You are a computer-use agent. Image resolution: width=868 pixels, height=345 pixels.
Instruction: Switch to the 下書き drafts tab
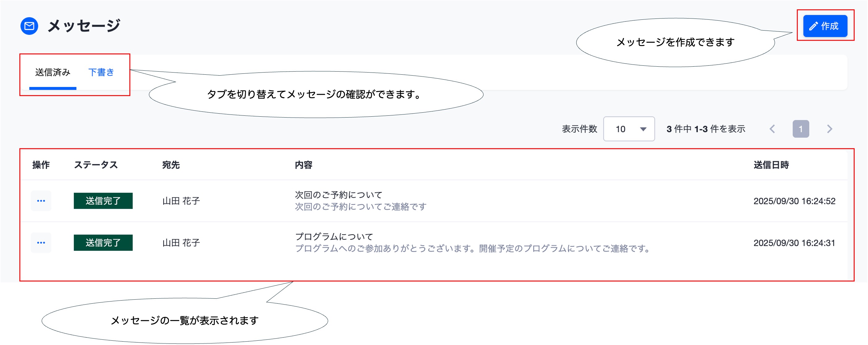[101, 73]
